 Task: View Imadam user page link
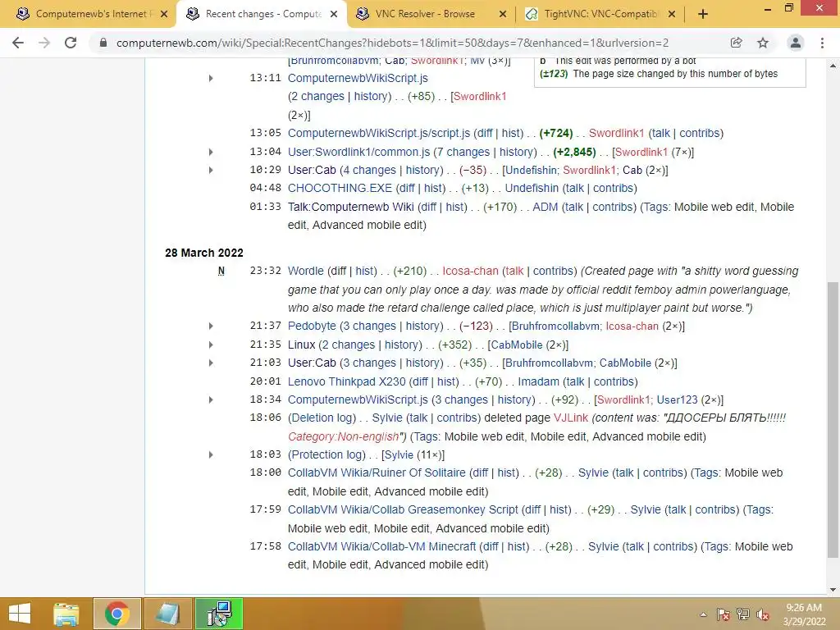[538, 381]
